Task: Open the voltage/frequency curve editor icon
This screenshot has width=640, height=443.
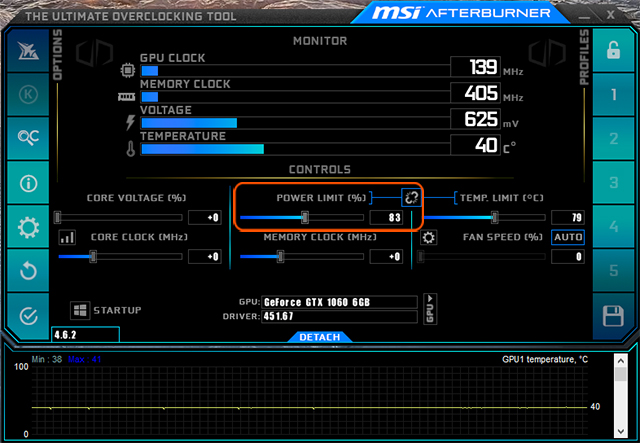Action: 67,237
